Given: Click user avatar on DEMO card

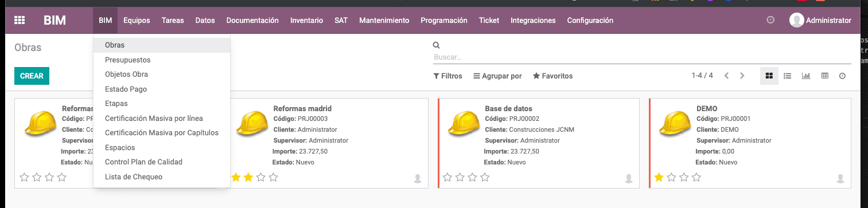Looking at the screenshot, I should pos(840,178).
